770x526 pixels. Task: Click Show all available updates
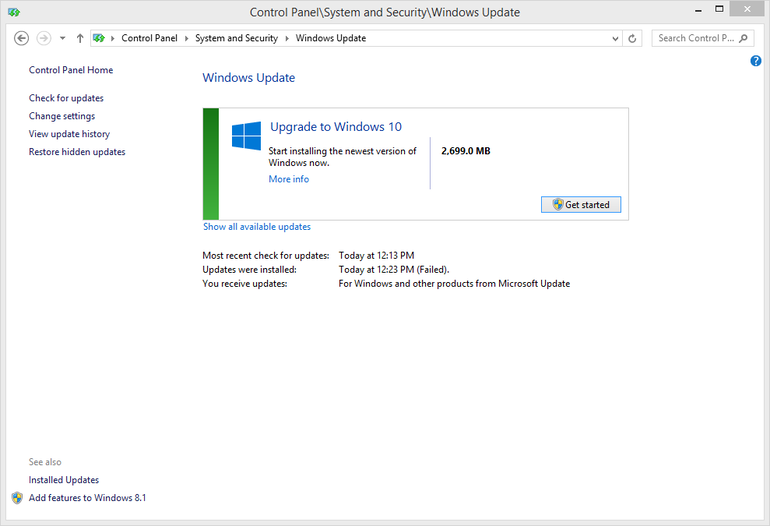coord(257,227)
